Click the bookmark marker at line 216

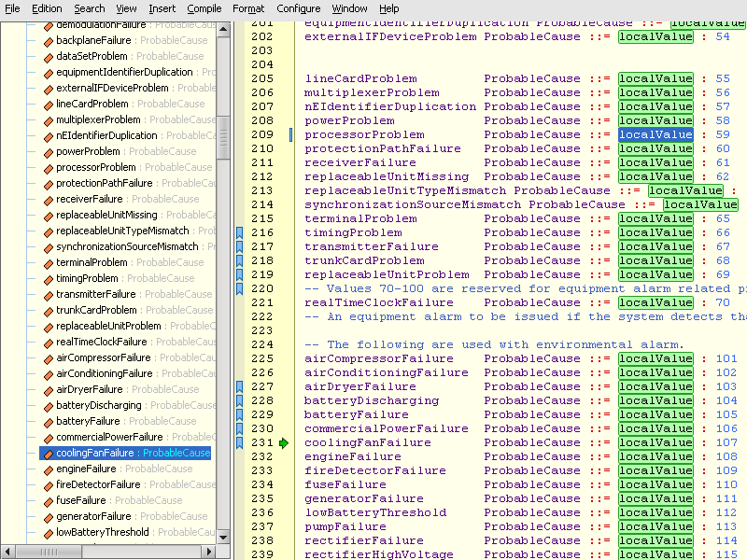tap(240, 232)
